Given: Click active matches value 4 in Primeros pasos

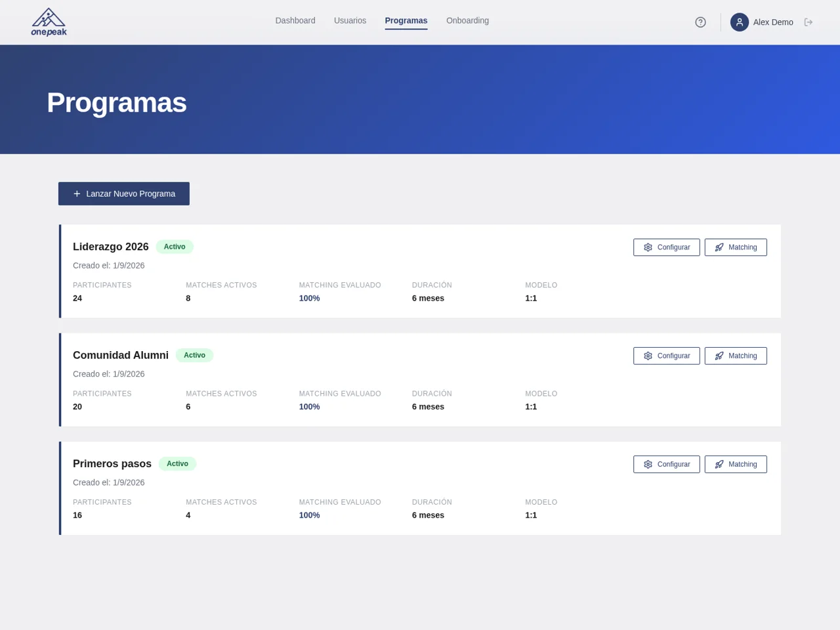Looking at the screenshot, I should tap(188, 515).
